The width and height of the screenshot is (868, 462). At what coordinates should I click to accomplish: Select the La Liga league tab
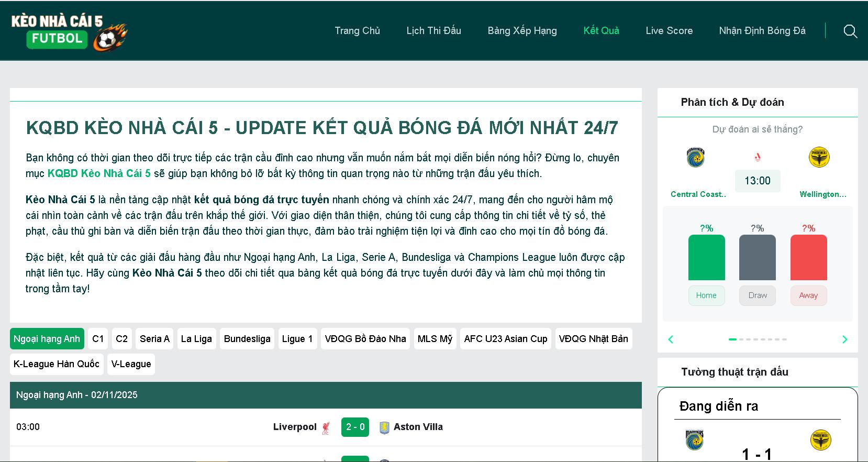196,339
